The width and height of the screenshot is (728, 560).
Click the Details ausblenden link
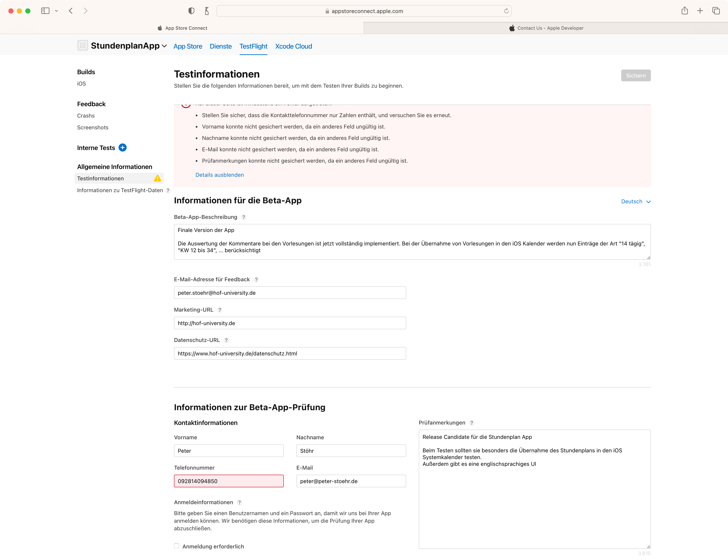[x=219, y=175]
